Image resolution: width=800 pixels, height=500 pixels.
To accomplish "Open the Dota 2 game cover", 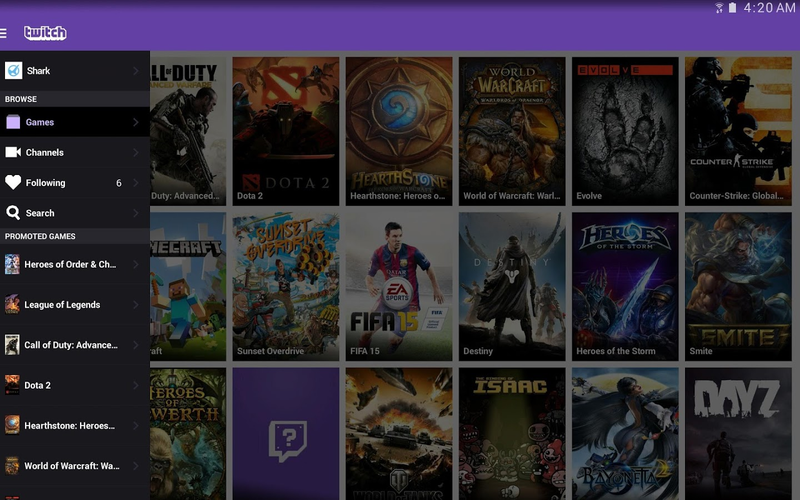I will click(286, 131).
